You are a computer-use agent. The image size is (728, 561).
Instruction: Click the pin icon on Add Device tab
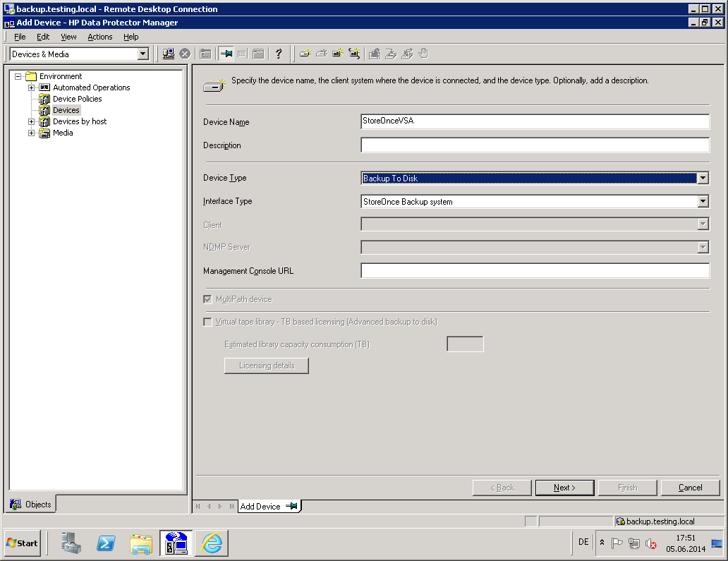291,506
